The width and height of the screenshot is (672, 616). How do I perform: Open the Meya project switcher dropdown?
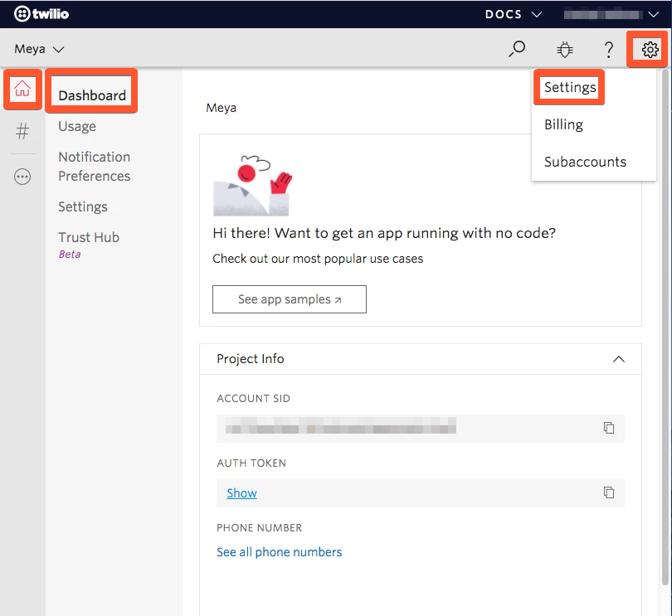coord(39,49)
